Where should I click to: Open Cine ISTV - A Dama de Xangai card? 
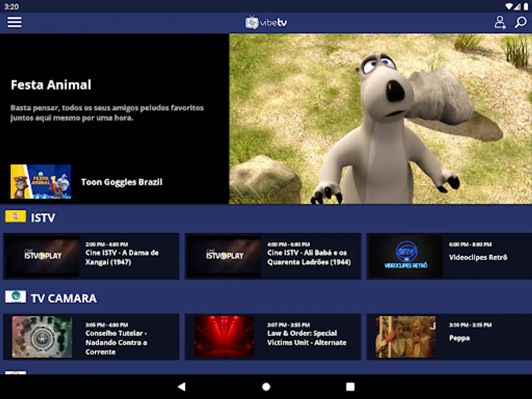click(91, 256)
